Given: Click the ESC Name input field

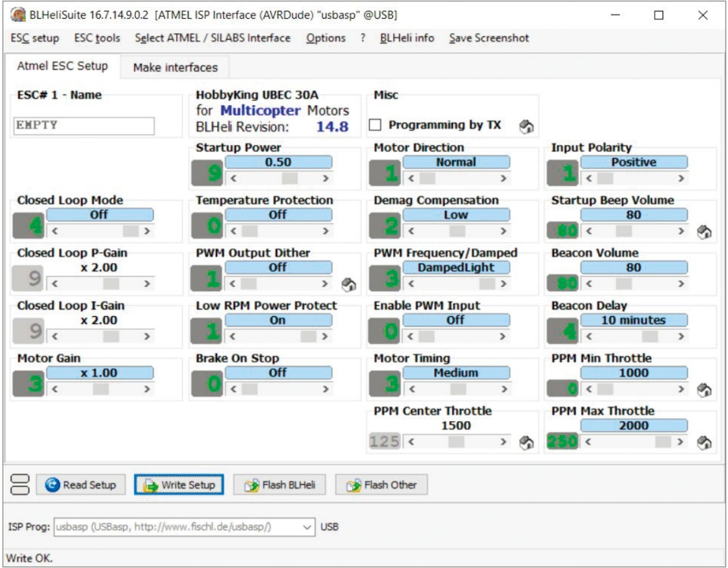Looking at the screenshot, I should click(x=84, y=126).
